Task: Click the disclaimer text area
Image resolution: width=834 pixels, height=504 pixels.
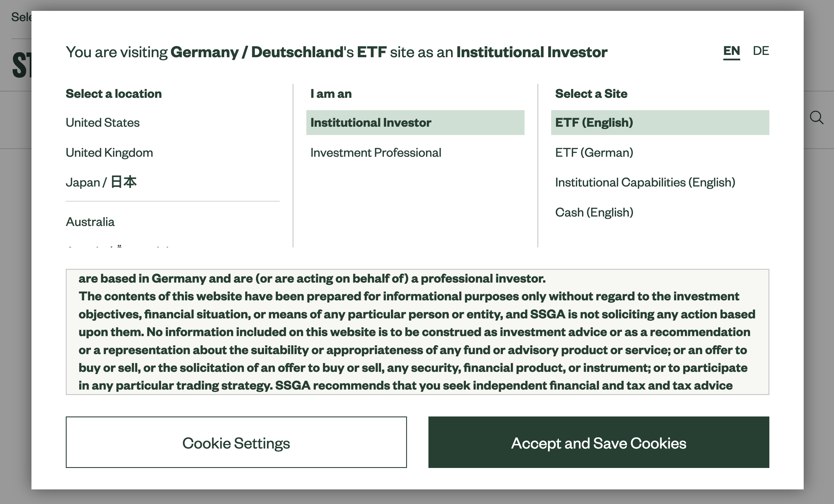Action: click(417, 332)
